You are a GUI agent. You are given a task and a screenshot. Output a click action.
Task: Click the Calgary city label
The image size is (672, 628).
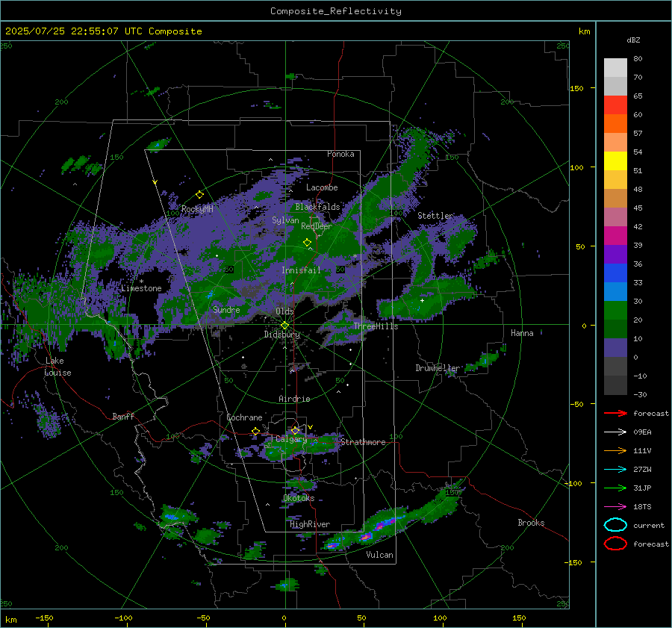point(291,439)
